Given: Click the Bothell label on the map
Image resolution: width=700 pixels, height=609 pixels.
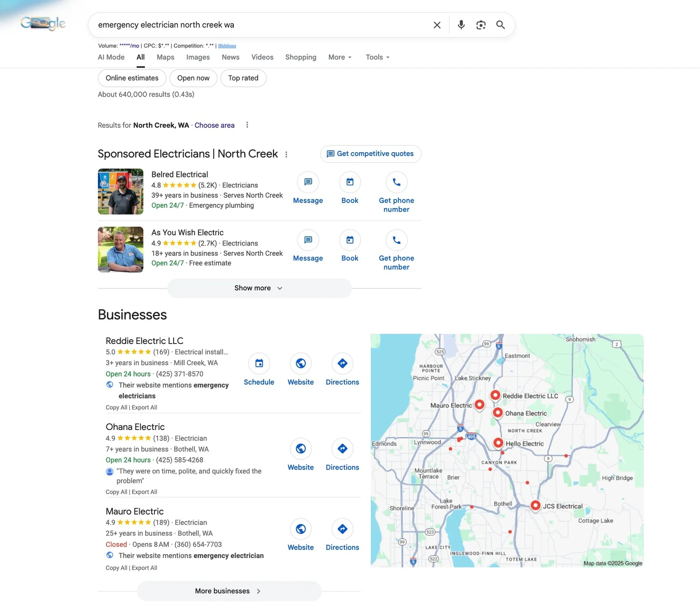Looking at the screenshot, I should pyautogui.click(x=503, y=504).
